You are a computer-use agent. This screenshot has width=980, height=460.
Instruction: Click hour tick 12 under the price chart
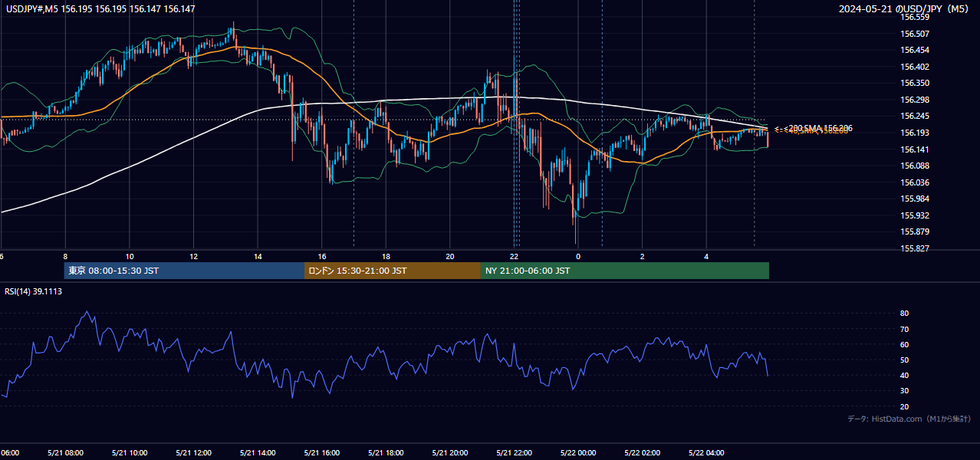tap(194, 256)
